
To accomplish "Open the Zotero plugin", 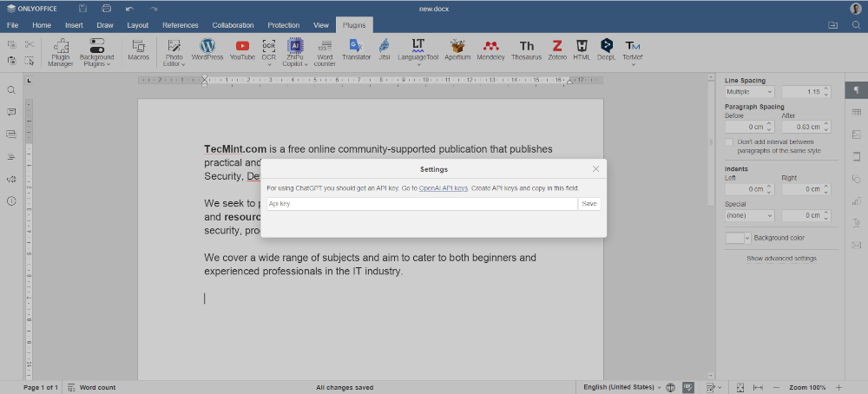I will click(x=556, y=49).
